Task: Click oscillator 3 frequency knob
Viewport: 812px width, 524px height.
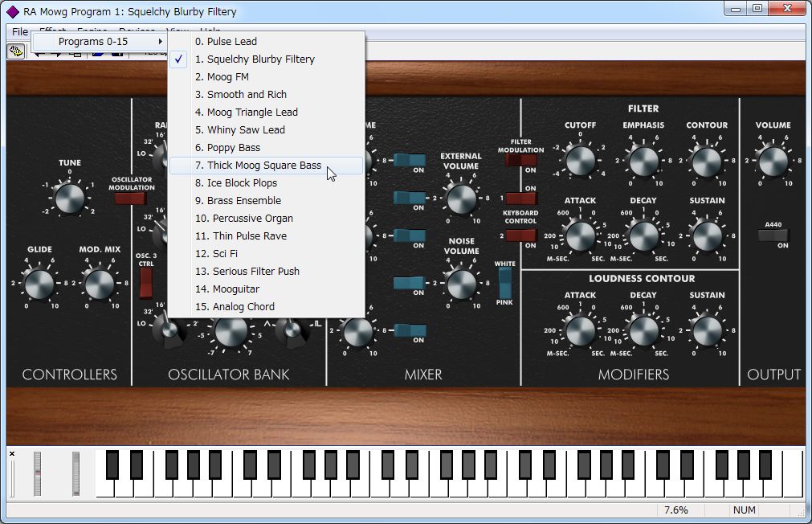Action: [x=231, y=332]
